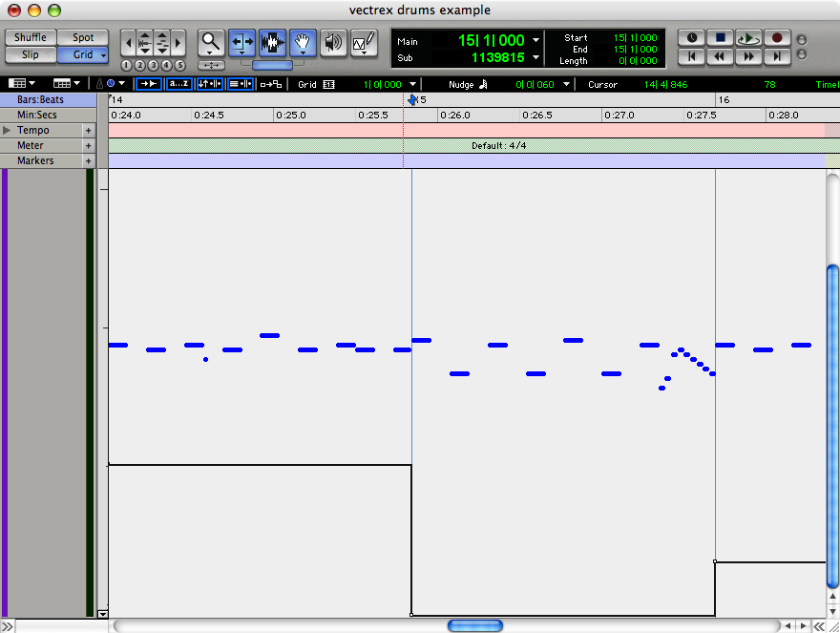Click the horizontal zoom in arrow
Image resolution: width=840 pixels, height=633 pixels.
178,43
